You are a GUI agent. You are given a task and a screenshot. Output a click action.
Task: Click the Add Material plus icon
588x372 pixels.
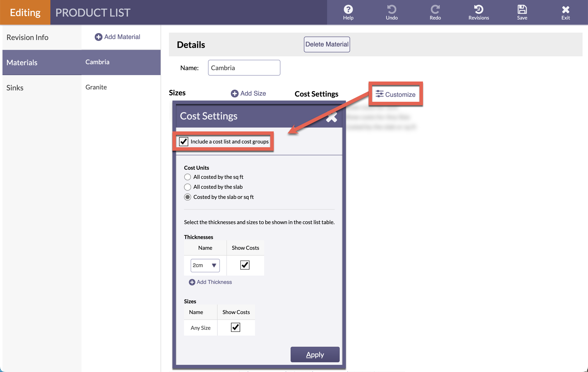click(98, 37)
